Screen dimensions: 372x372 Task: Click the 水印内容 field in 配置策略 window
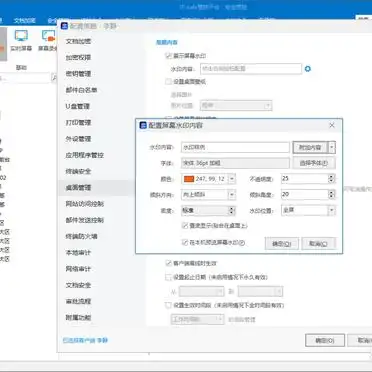coord(251,69)
